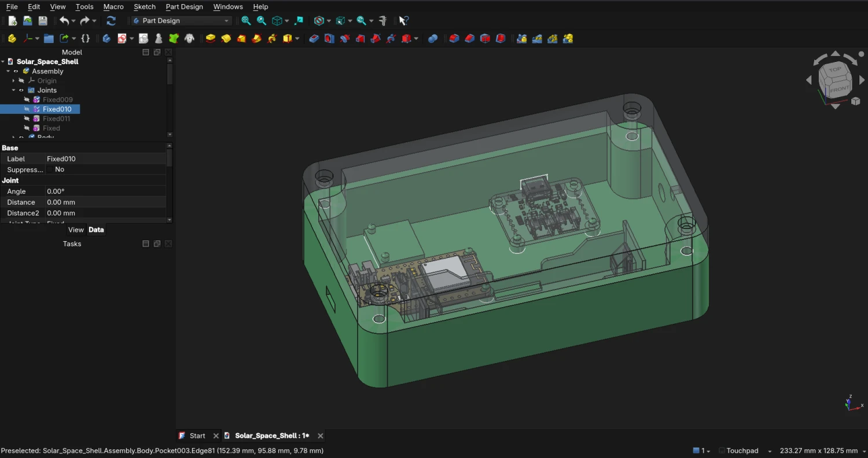Open the redo history dropdown arrow
868x458 pixels.
[94, 21]
